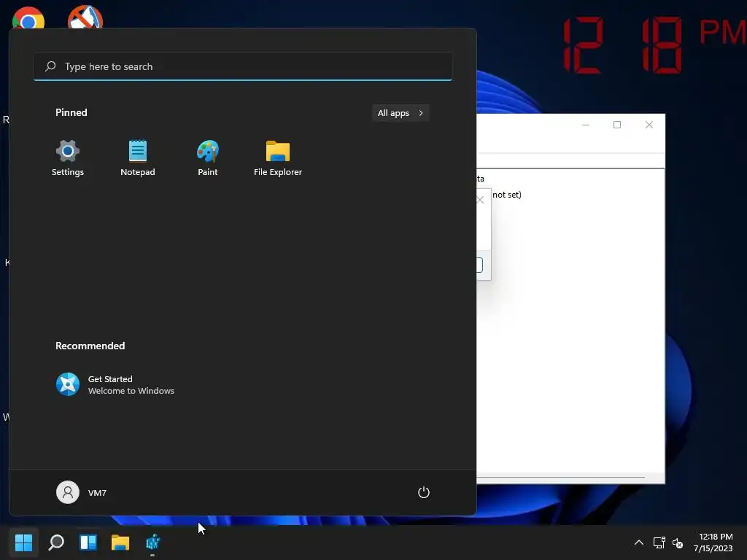Switch to the Registry Editor taskbar icon

click(x=152, y=542)
